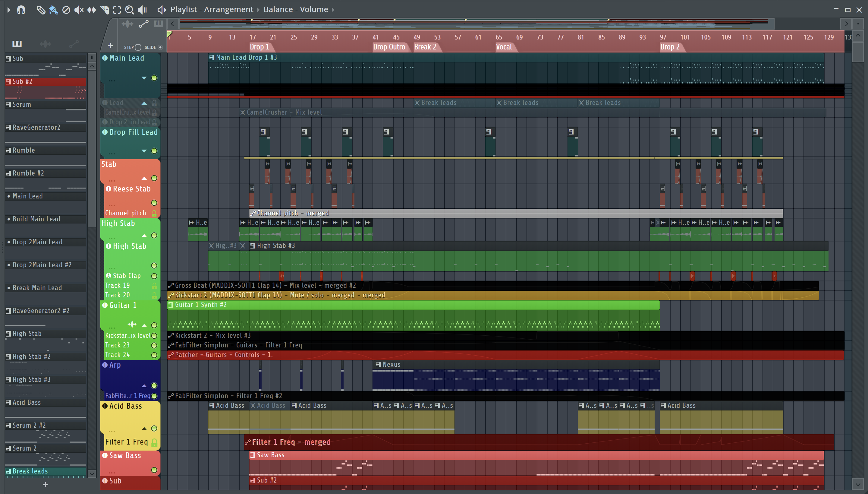
Task: Expand the High Stab group arrow
Action: pos(144,236)
